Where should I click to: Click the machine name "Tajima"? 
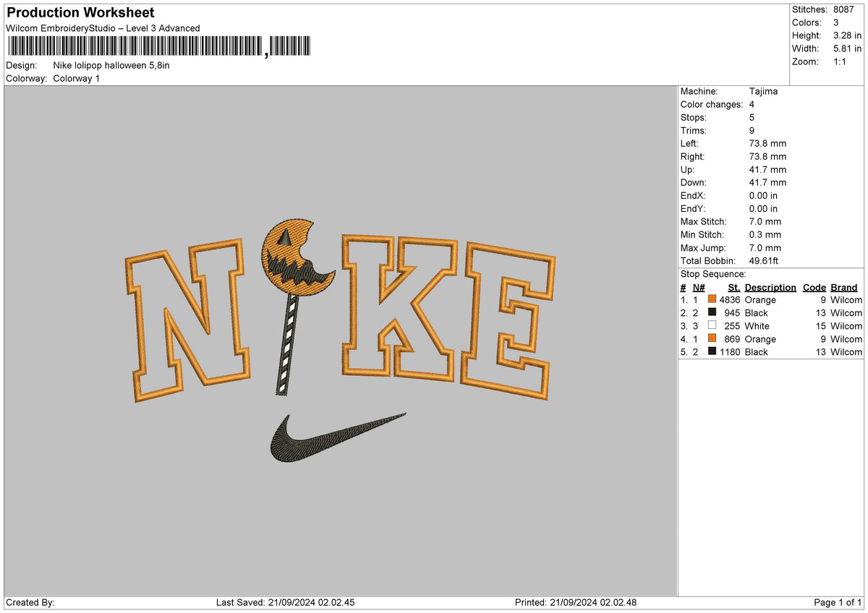click(x=763, y=91)
